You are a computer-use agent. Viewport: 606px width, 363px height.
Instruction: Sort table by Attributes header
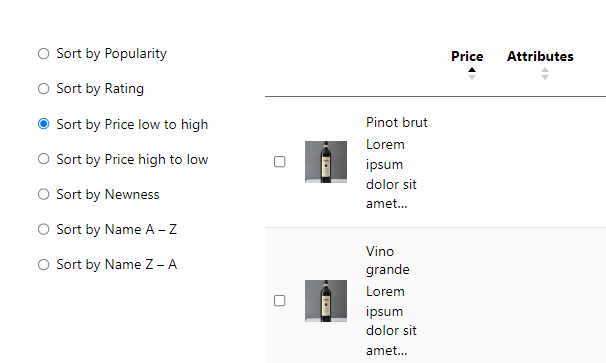click(540, 56)
